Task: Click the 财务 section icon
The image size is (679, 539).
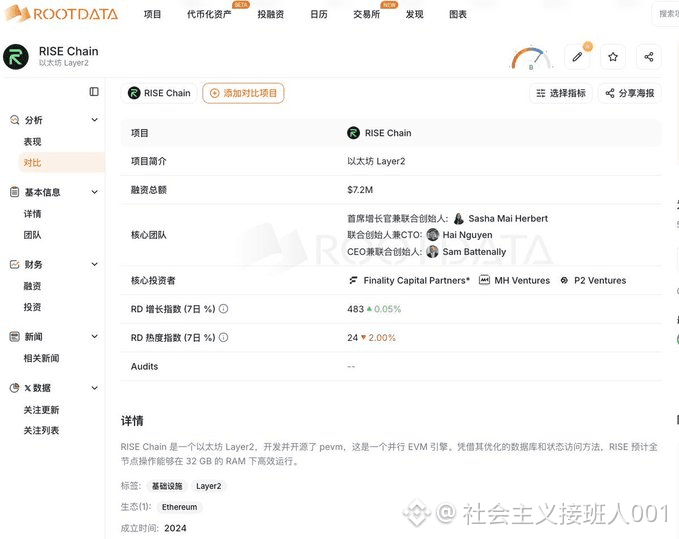Action: click(14, 264)
